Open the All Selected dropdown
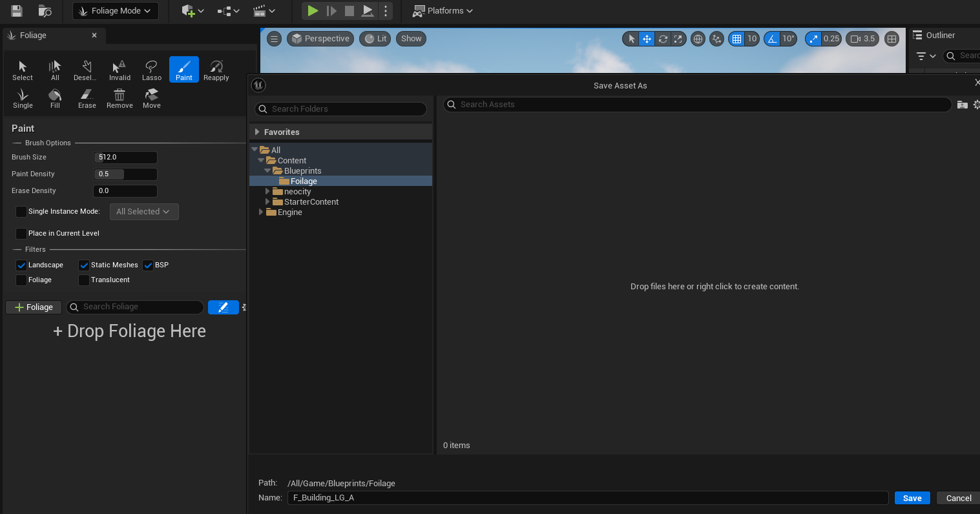Screen dimensions: 980x514 (144, 212)
